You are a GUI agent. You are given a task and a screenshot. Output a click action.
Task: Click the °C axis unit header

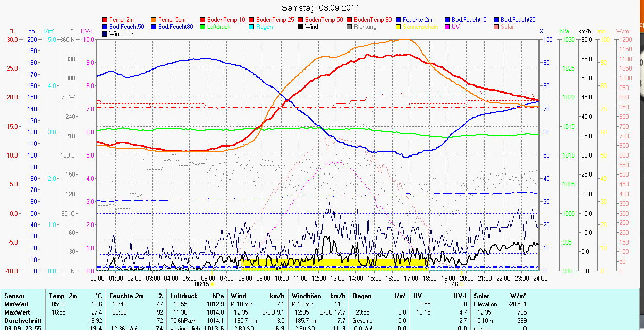(13, 31)
